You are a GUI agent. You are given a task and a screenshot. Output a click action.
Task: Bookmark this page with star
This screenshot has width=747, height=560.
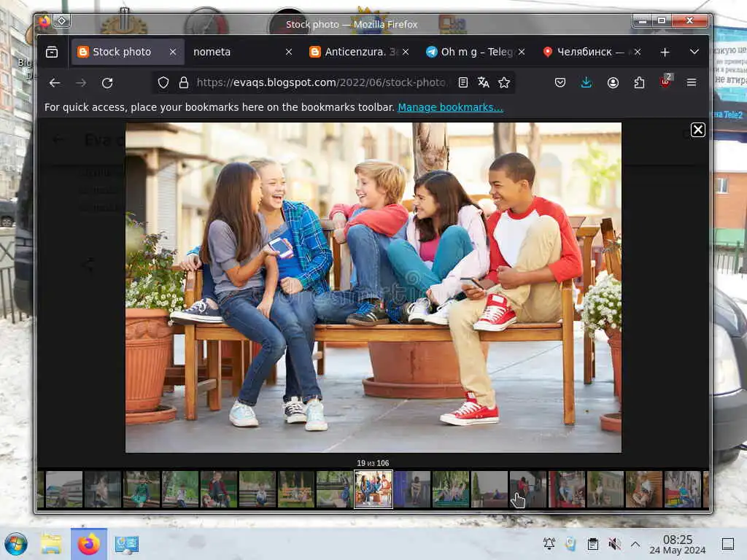(x=504, y=83)
